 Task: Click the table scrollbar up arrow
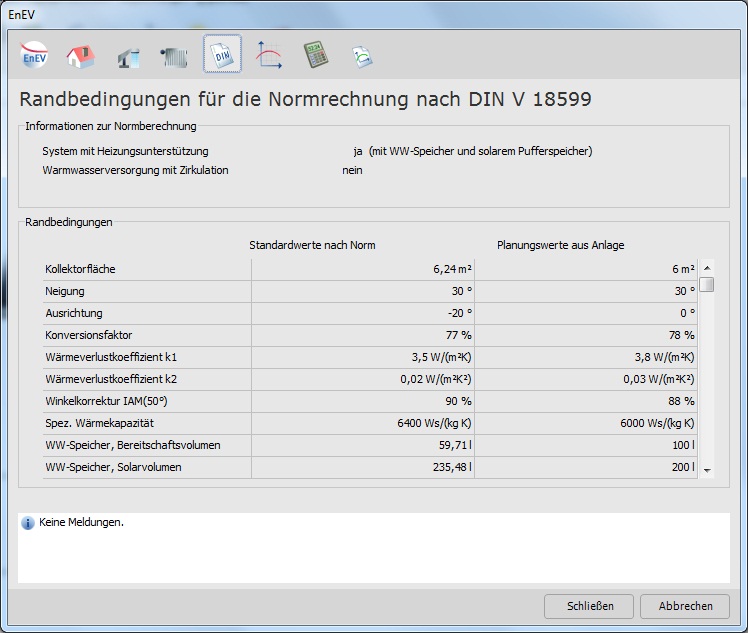(x=707, y=268)
